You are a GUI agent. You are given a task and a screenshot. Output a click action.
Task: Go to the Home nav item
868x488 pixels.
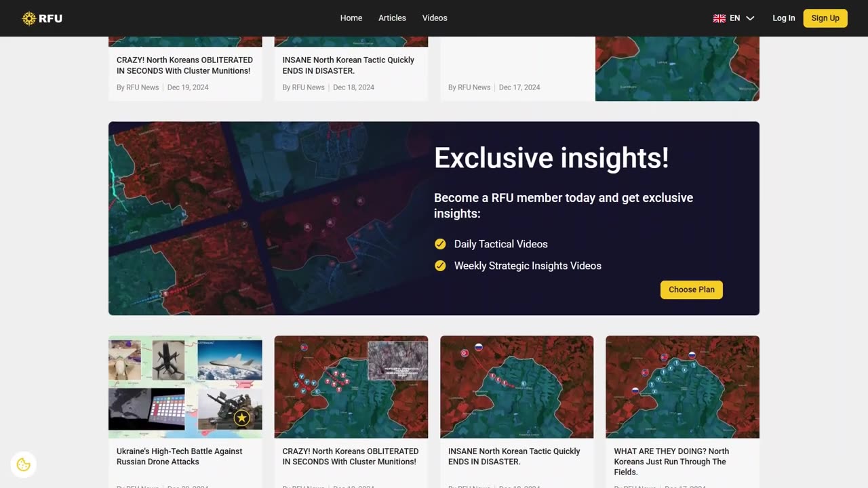tap(351, 18)
